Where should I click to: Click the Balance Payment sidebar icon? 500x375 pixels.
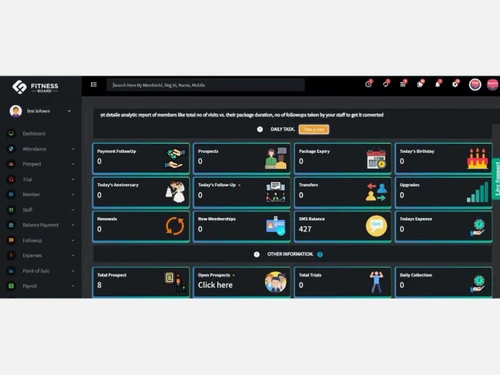click(x=11, y=225)
